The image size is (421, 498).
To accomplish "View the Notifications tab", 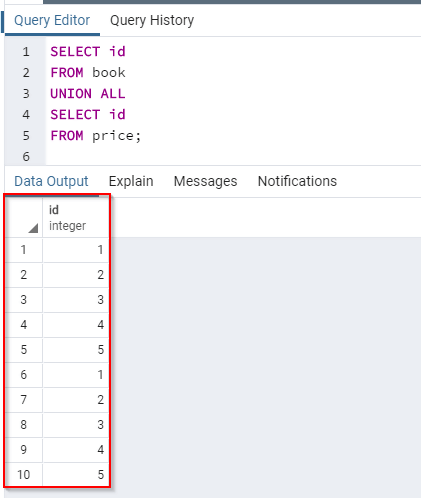I will click(297, 181).
